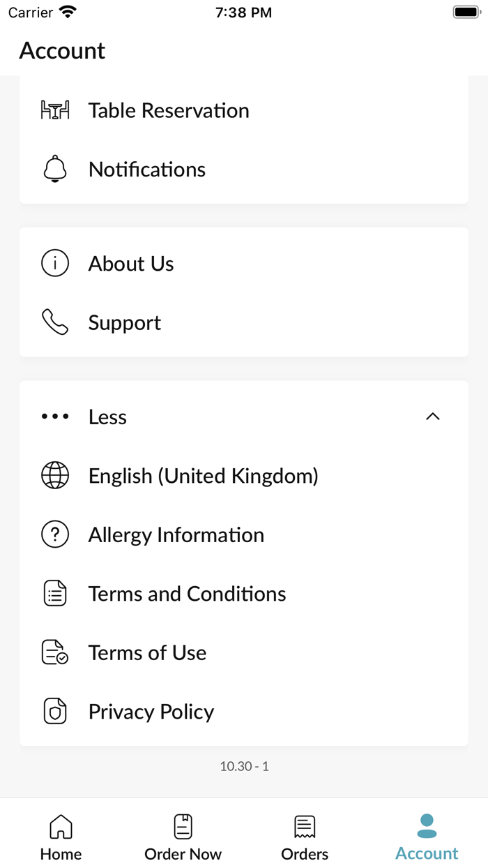This screenshot has width=488, height=868.
Task: Switch to the Order Now tab
Action: 183,837
